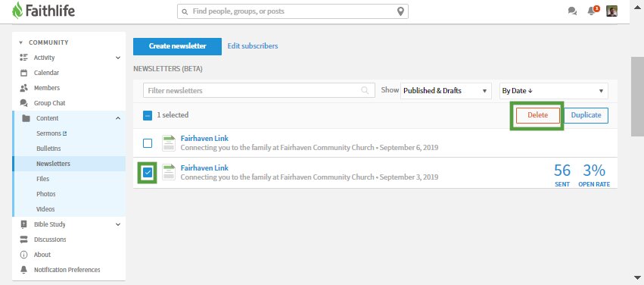The height and width of the screenshot is (285, 644).
Task: Click the 56 SENT statistic
Action: tap(562, 175)
